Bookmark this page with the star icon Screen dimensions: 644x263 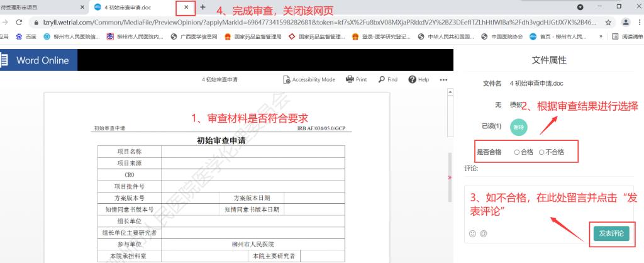[608, 22]
